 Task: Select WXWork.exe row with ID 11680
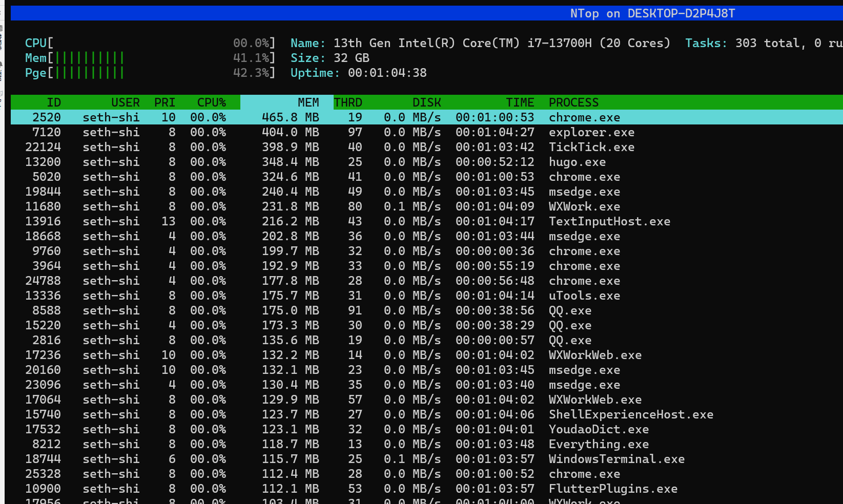(427, 206)
